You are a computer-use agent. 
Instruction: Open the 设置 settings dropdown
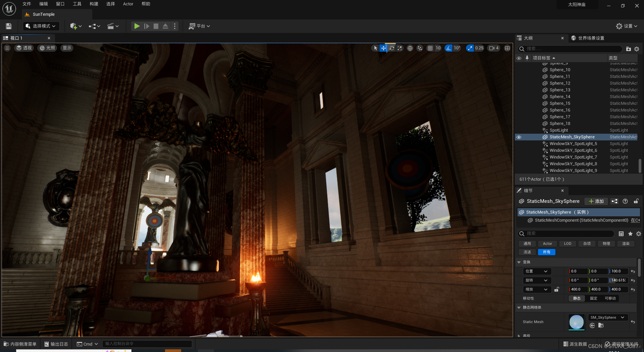pyautogui.click(x=627, y=26)
